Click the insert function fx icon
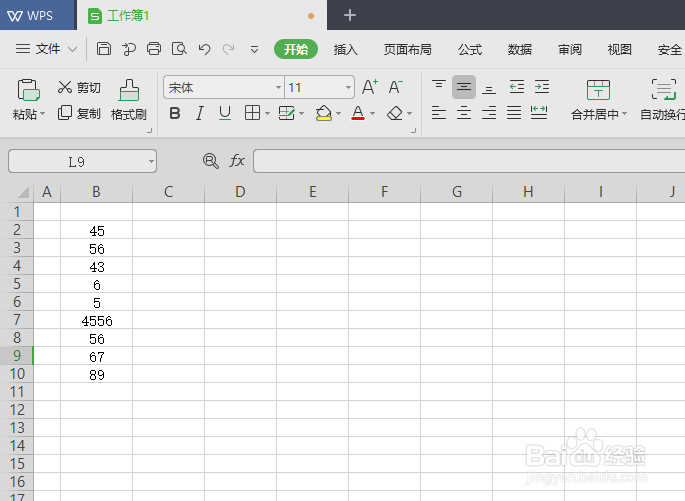 [x=237, y=161]
